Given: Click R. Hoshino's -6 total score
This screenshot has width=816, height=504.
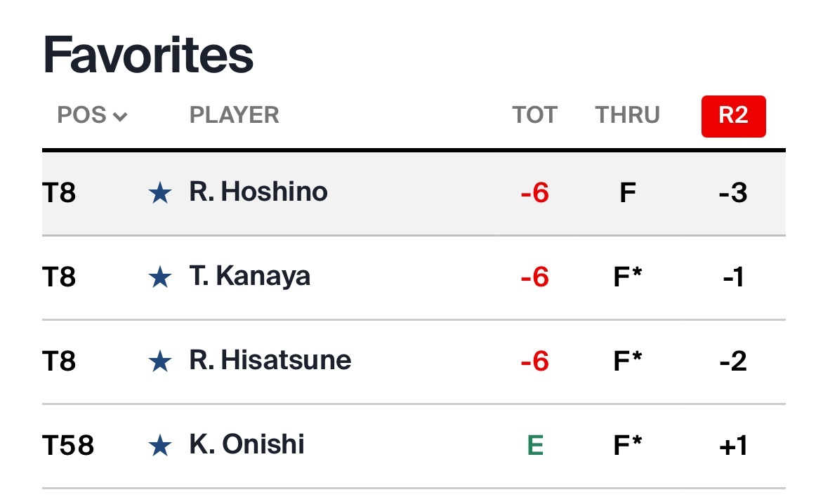Looking at the screenshot, I should point(534,193).
